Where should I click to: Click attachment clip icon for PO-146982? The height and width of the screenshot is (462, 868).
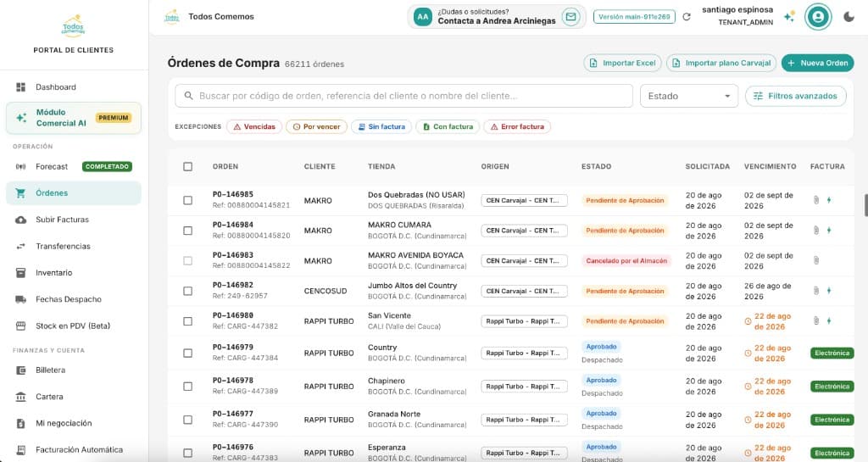coord(816,291)
